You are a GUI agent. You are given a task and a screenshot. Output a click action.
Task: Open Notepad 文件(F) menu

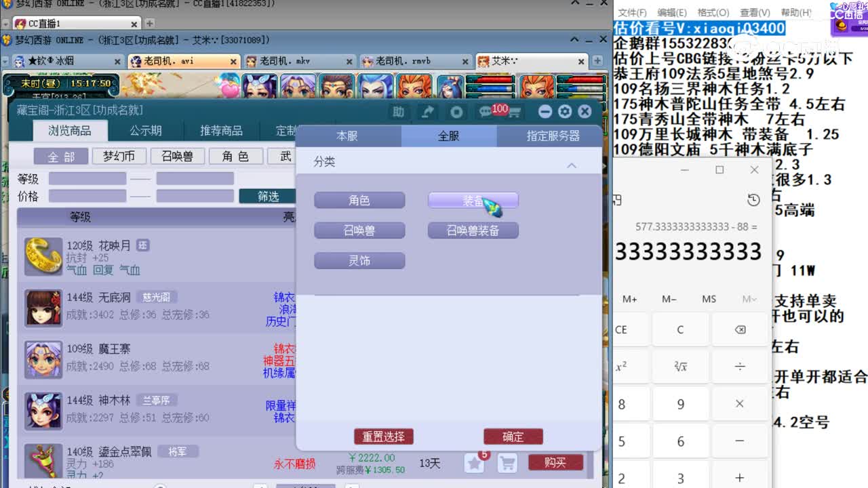632,13
